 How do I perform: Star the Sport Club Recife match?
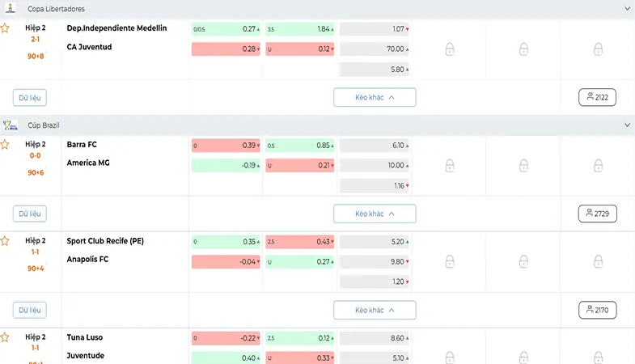[x=5, y=241]
